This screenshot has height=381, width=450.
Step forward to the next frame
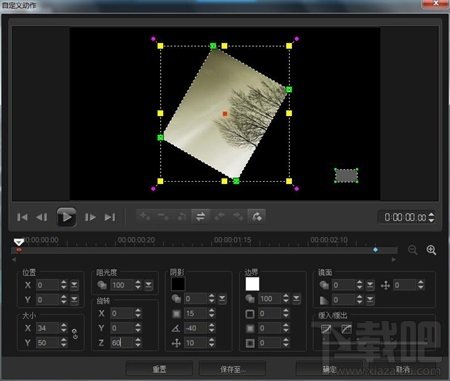click(x=90, y=217)
